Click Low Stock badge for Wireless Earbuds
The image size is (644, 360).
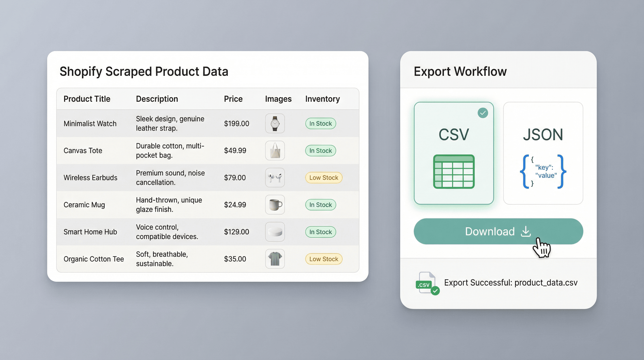323,178
